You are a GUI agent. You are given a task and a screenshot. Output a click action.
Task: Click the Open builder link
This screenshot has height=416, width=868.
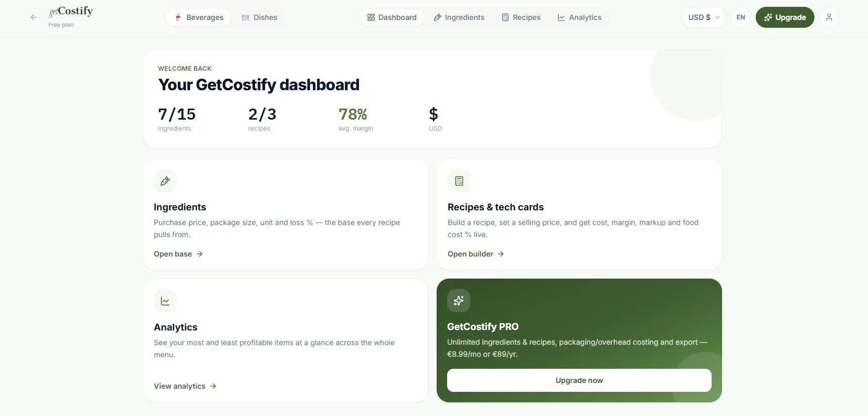[476, 254]
